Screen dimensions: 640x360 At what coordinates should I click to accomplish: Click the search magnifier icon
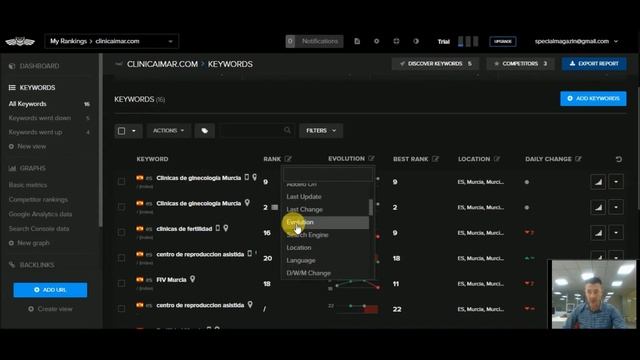pyautogui.click(x=287, y=130)
